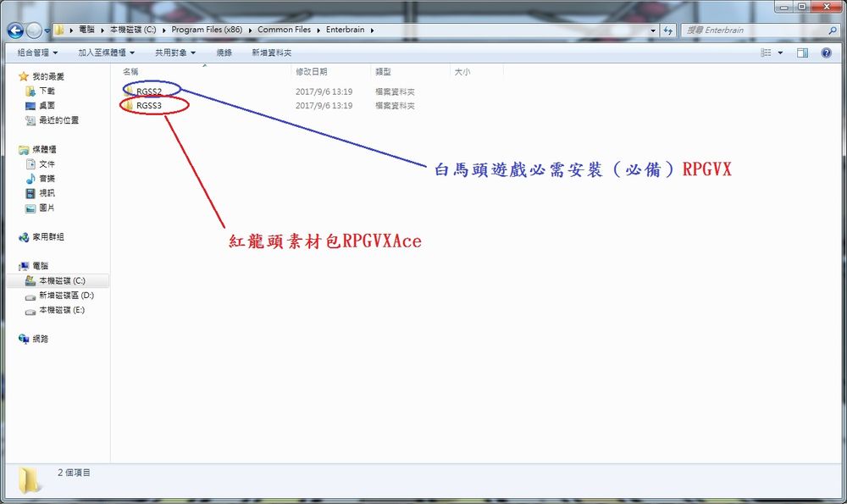
Task: Click the Back navigation button
Action: coord(14,30)
